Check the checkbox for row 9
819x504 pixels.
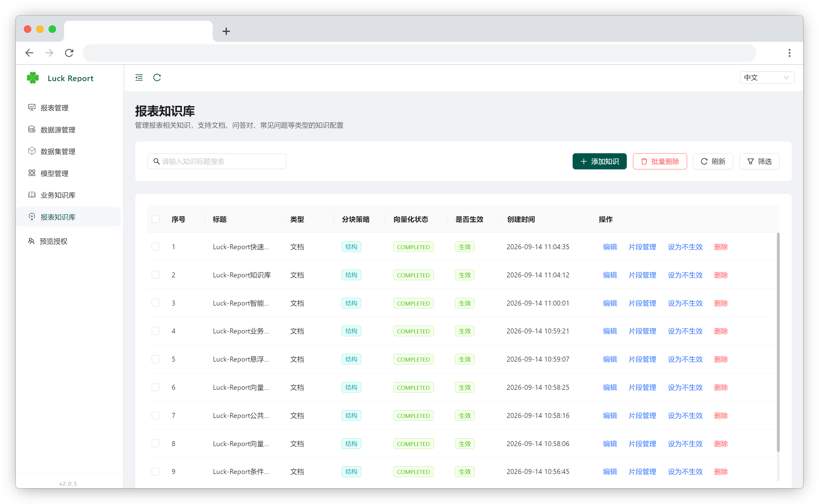(156, 472)
